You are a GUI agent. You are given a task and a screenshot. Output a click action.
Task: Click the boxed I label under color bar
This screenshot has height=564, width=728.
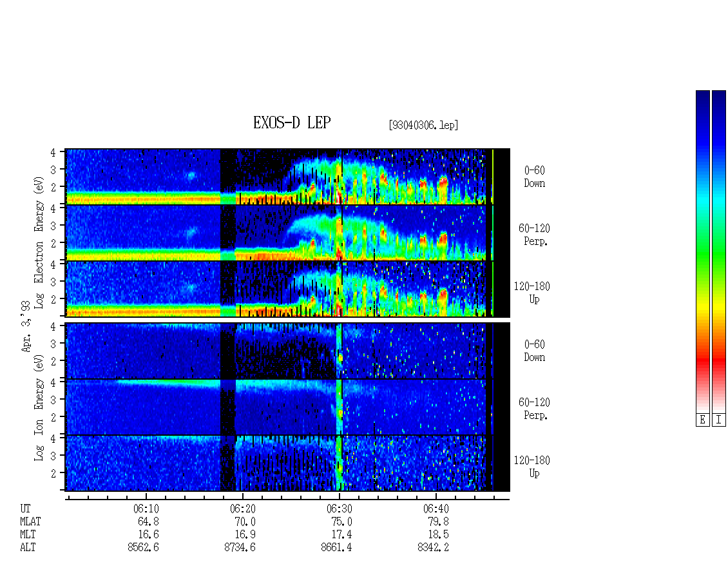click(719, 420)
